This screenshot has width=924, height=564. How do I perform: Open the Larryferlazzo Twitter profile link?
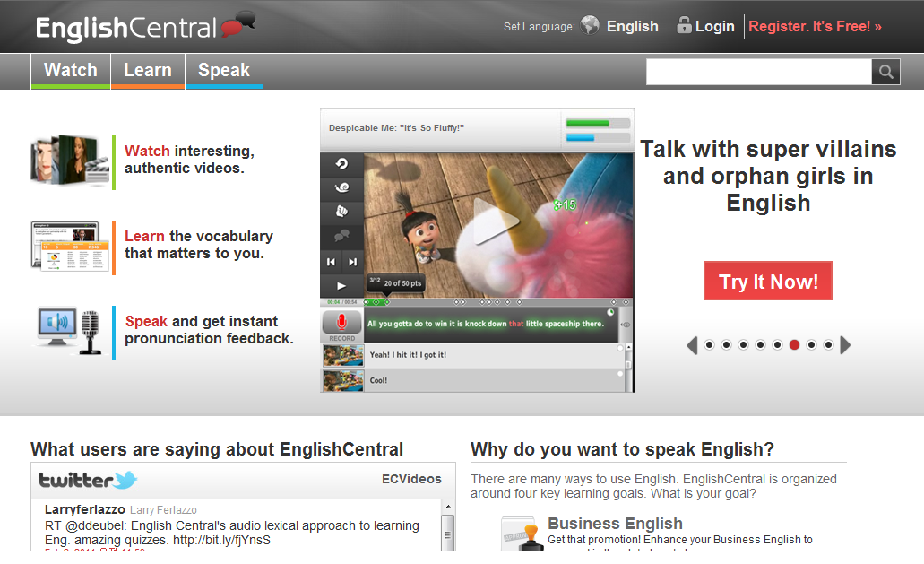(85, 509)
